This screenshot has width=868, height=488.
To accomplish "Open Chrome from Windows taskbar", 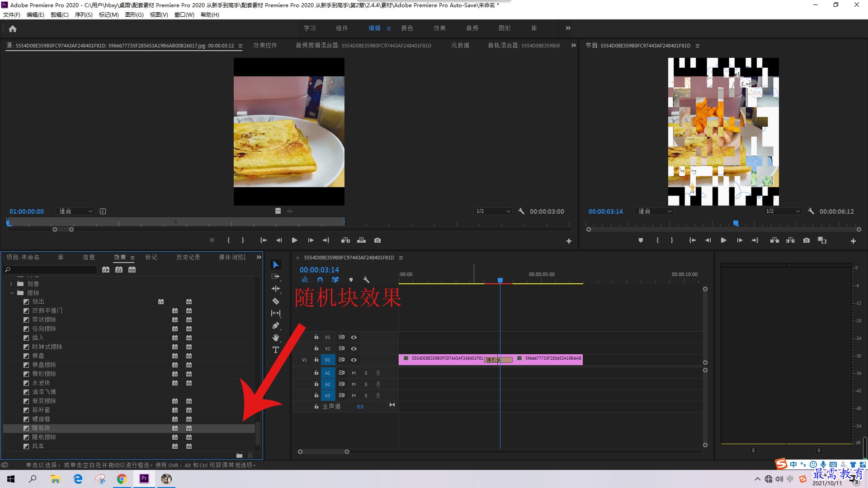I will [122, 479].
